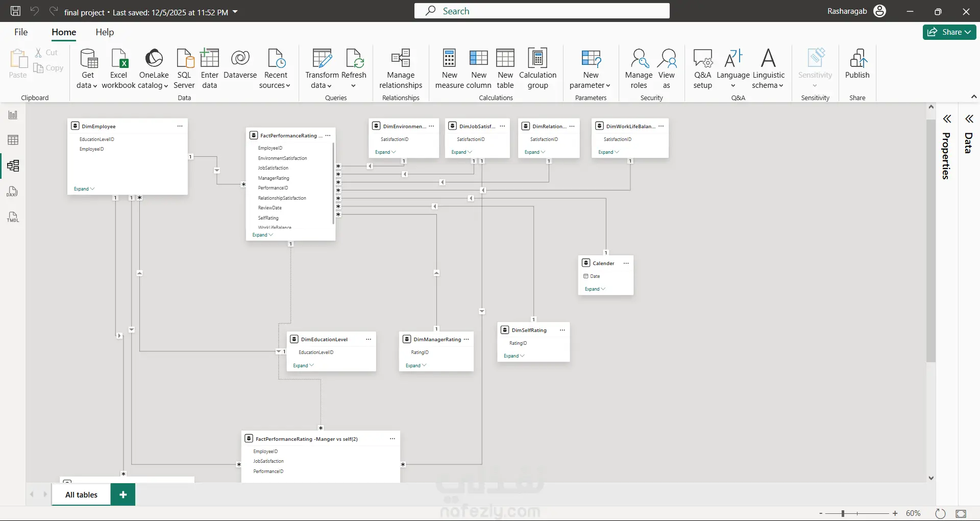980x521 pixels.
Task: Click zoom in plus button
Action: click(x=895, y=513)
